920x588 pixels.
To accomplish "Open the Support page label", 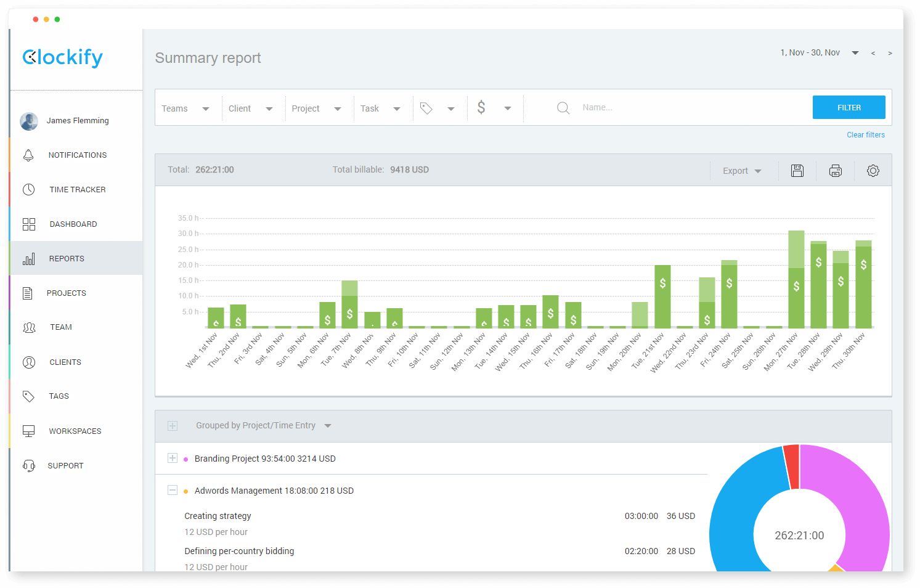I will click(x=65, y=466).
